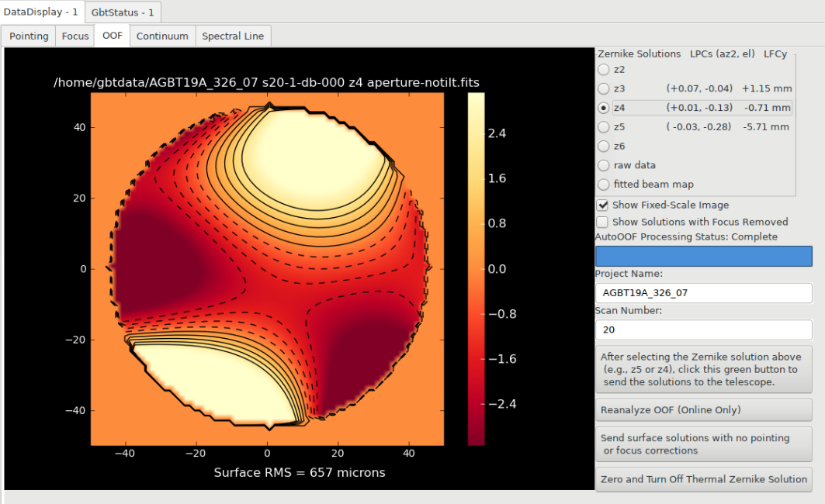Switch to the DataDisplay - 1 tab
Screen dimensions: 825x504
click(40, 12)
